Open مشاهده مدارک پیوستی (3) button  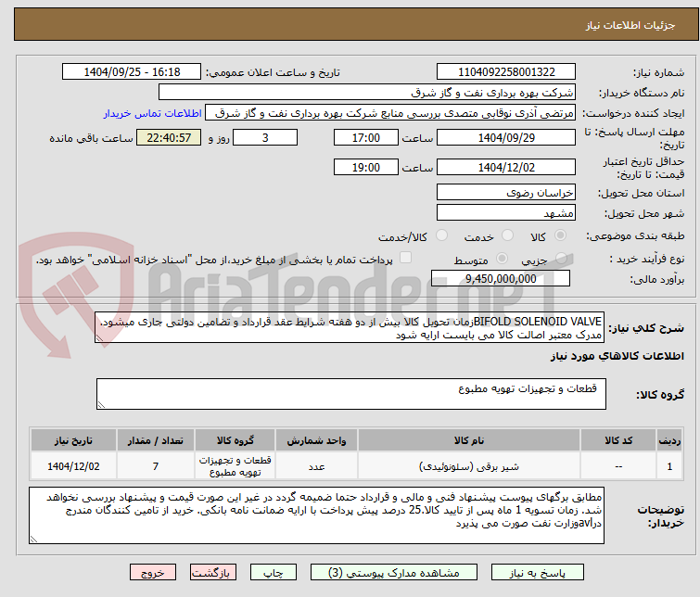394,573
